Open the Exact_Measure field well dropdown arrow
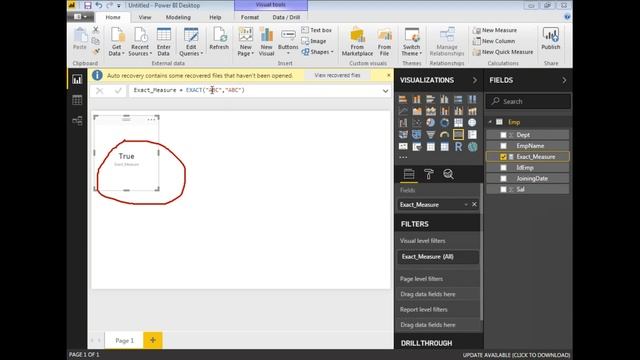Viewport: 640px width, 360px height. point(466,204)
